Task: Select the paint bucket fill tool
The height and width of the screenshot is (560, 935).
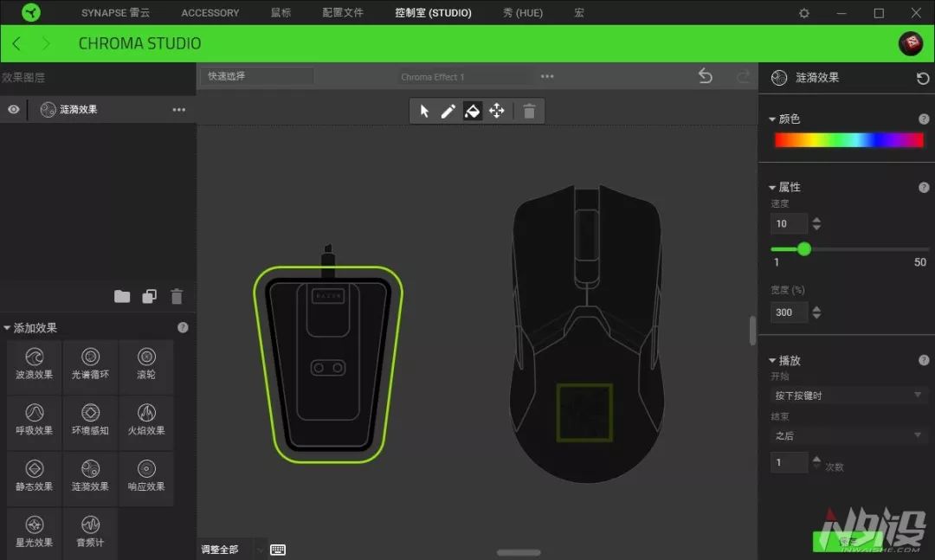Action: [473, 111]
